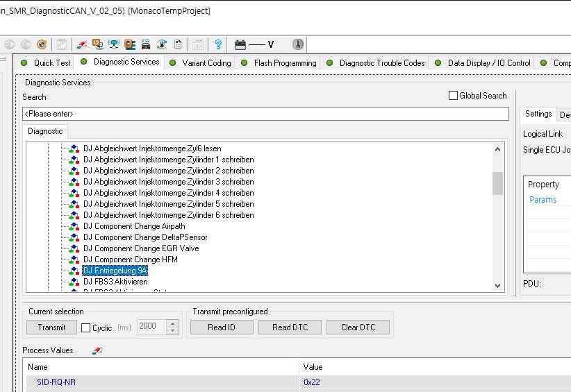Select DJ Abgleichwert Injektormenge Zylinder 6 schreiben

(169, 215)
